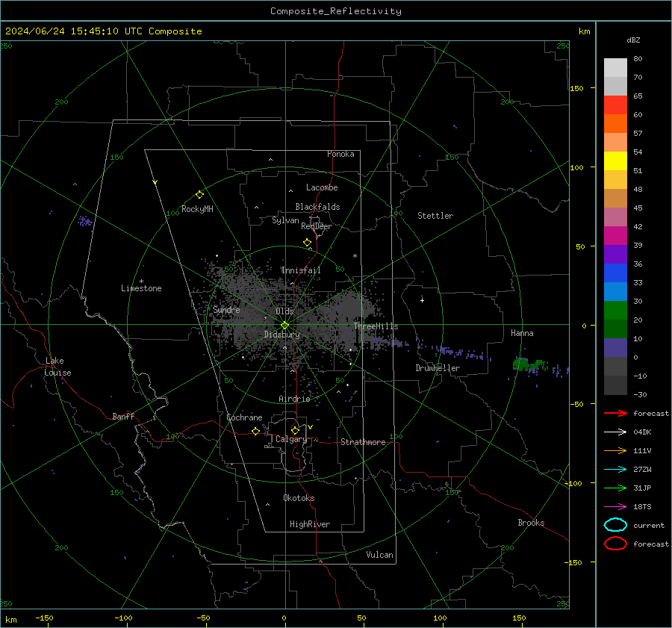The width and height of the screenshot is (672, 628).
Task: Click the ThreeHills town label
Action: 376,326
